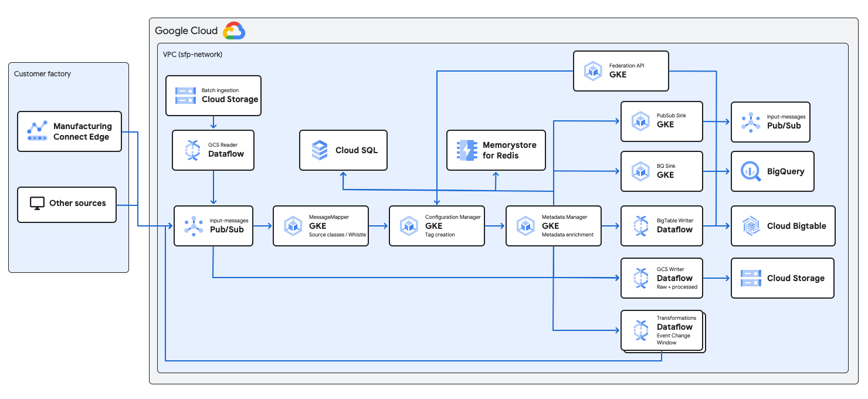
Task: Click the 'Federation API' label
Action: point(628,65)
